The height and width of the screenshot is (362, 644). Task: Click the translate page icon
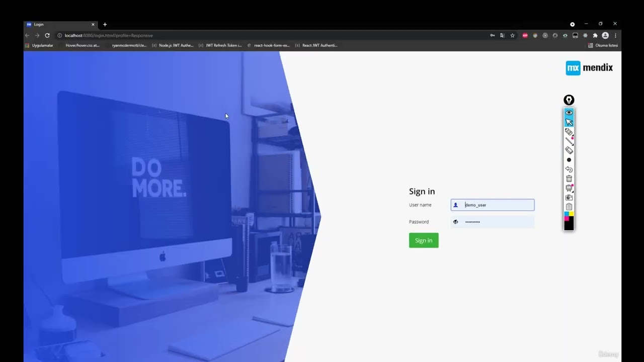502,35
